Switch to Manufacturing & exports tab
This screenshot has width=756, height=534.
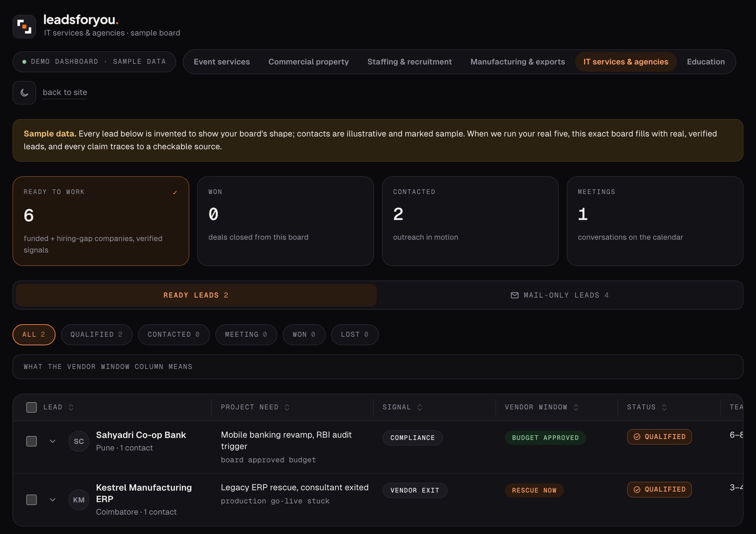[517, 62]
